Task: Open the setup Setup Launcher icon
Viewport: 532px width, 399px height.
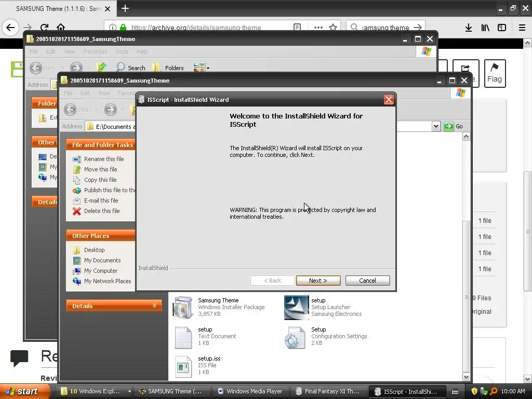Action: 296,308
